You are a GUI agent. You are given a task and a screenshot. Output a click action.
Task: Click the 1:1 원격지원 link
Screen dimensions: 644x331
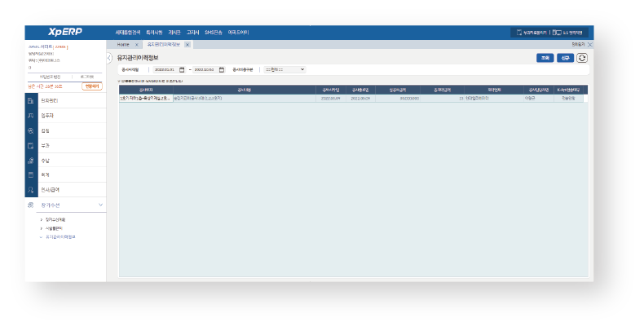click(572, 33)
